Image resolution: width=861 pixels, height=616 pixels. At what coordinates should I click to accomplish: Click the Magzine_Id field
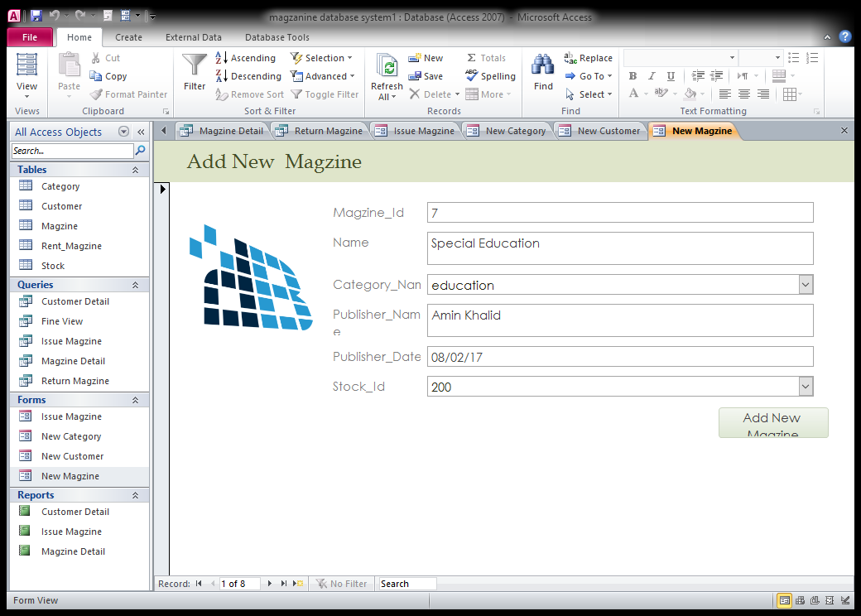[x=620, y=213]
